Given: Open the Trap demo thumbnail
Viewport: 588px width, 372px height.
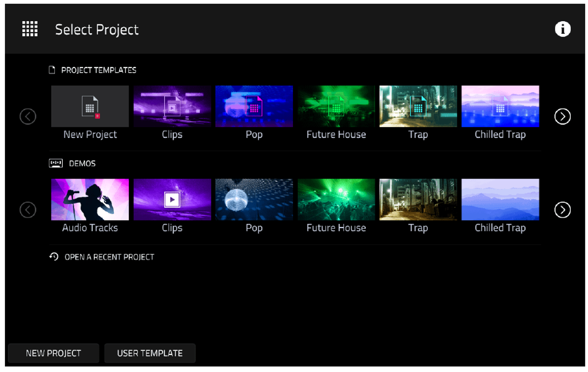Looking at the screenshot, I should 418,200.
